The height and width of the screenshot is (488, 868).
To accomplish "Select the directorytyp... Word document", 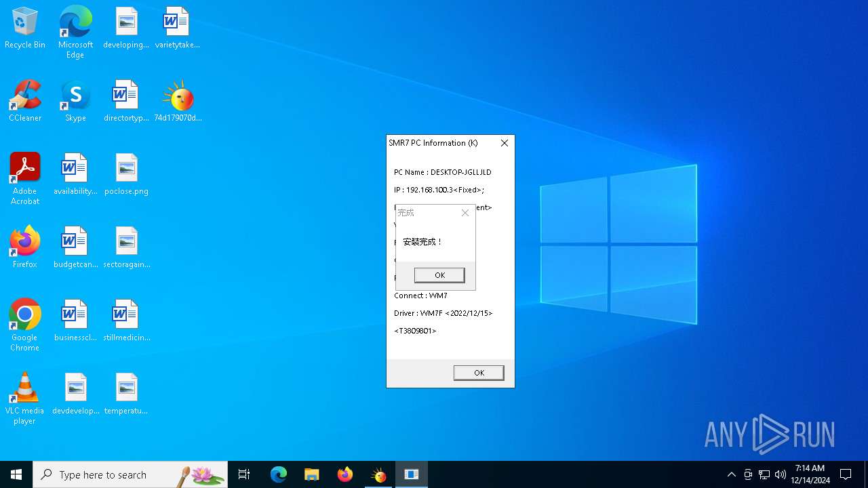I will 126,101.
